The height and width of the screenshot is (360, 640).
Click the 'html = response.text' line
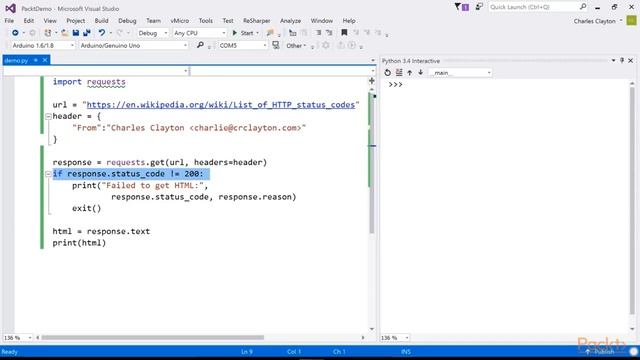coord(101,231)
